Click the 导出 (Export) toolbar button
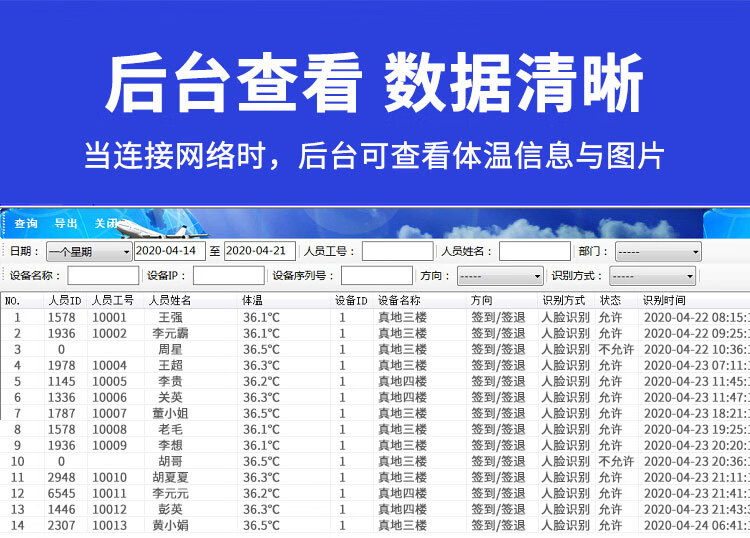This screenshot has height=538, width=750. pyautogui.click(x=66, y=224)
